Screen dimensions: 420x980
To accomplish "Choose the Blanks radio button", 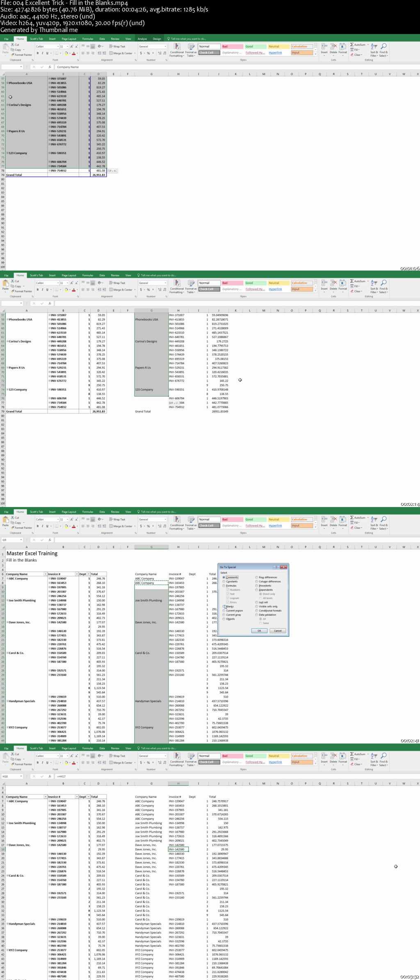I will pos(228,606).
